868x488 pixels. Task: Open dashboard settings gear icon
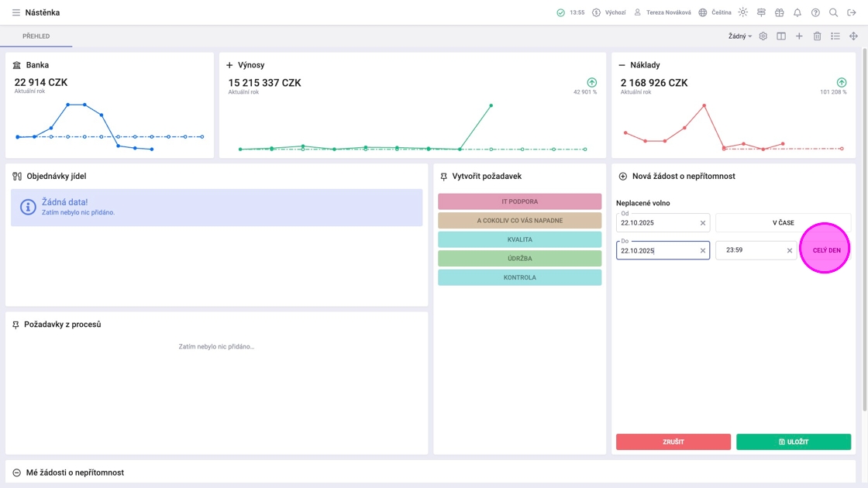click(763, 36)
